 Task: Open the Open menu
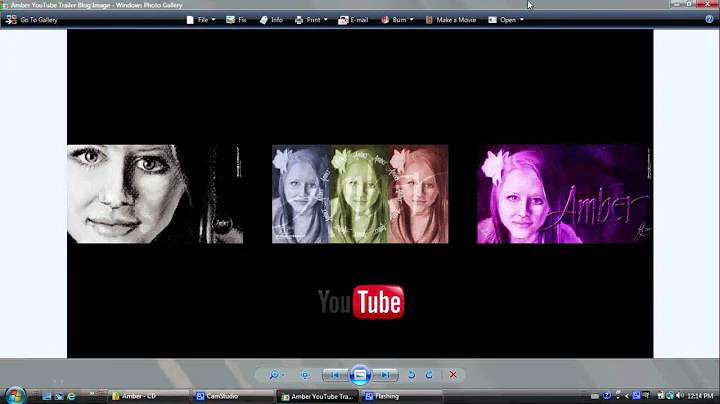(506, 20)
